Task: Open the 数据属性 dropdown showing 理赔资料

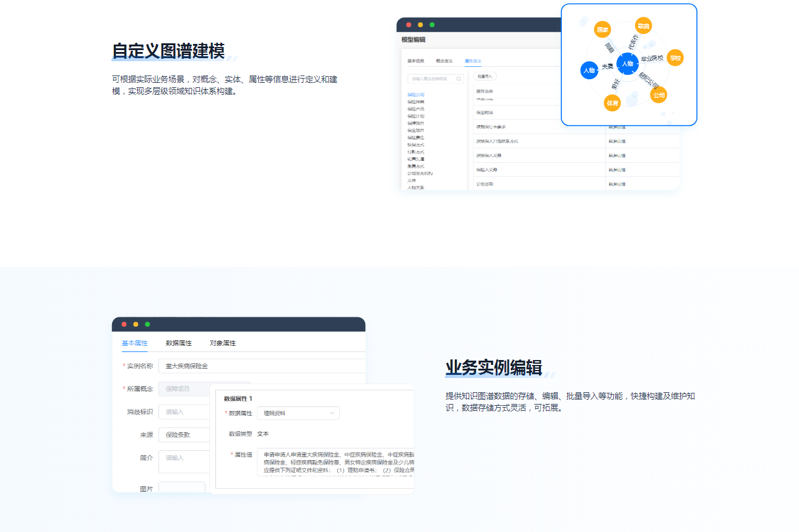Action: 298,413
